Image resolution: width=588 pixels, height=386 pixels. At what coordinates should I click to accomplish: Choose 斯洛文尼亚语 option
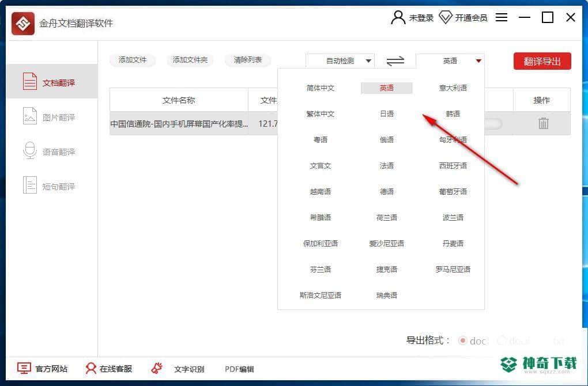tap(321, 296)
